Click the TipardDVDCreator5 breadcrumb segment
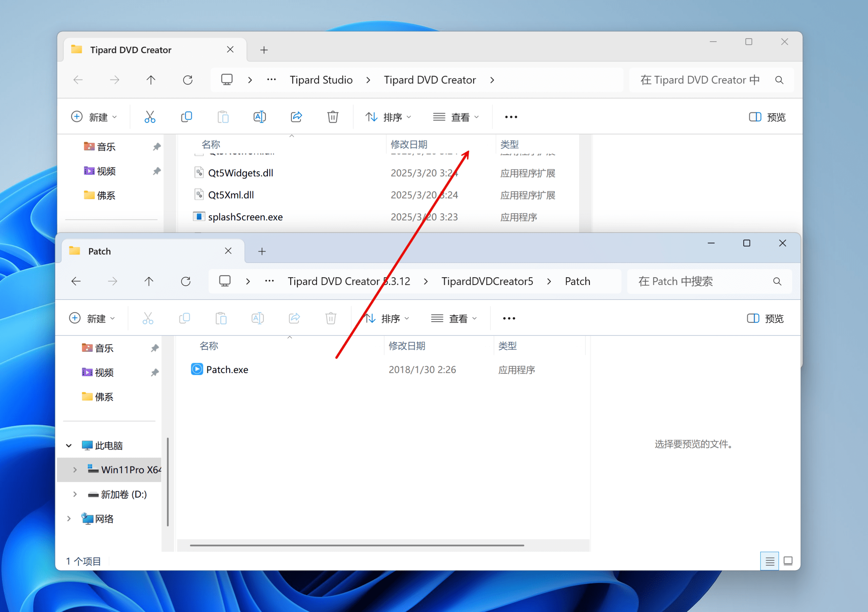 pos(487,282)
